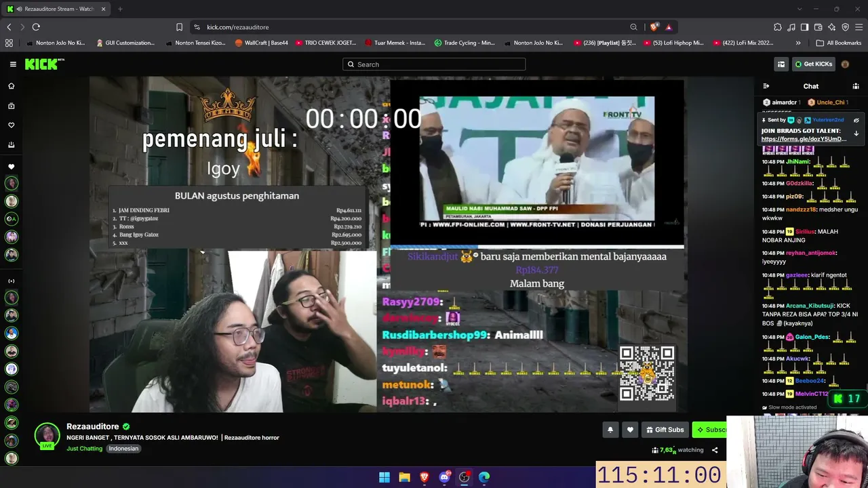
Task: Select the Rezaauditore Stream browser tab
Action: [57, 9]
